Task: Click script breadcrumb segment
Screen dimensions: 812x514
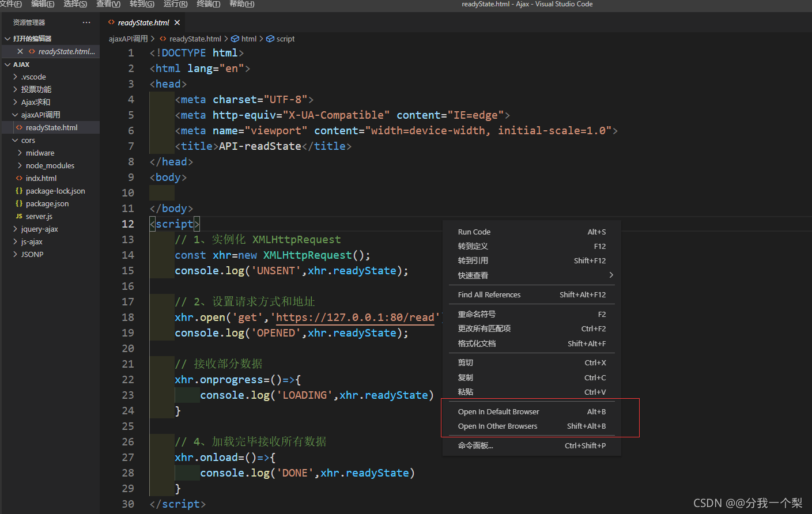Action: pyautogui.click(x=285, y=39)
